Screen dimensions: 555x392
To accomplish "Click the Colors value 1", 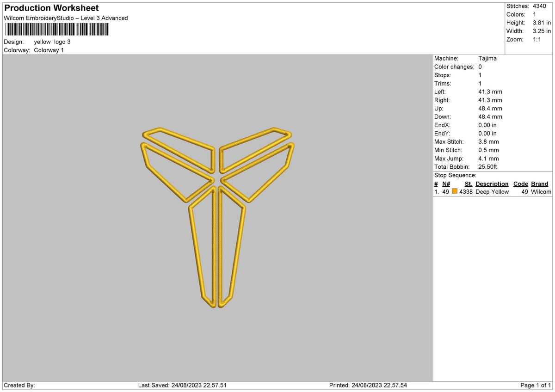I will pos(535,14).
